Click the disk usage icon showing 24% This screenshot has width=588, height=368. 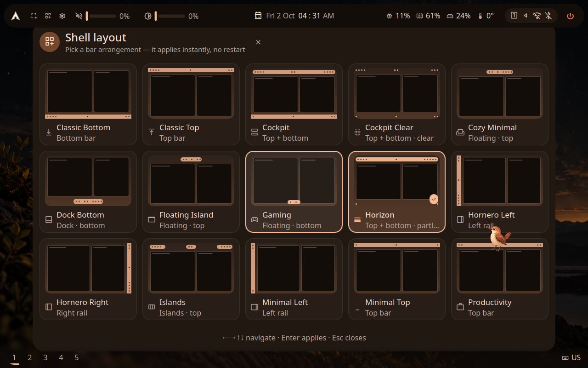coord(450,16)
